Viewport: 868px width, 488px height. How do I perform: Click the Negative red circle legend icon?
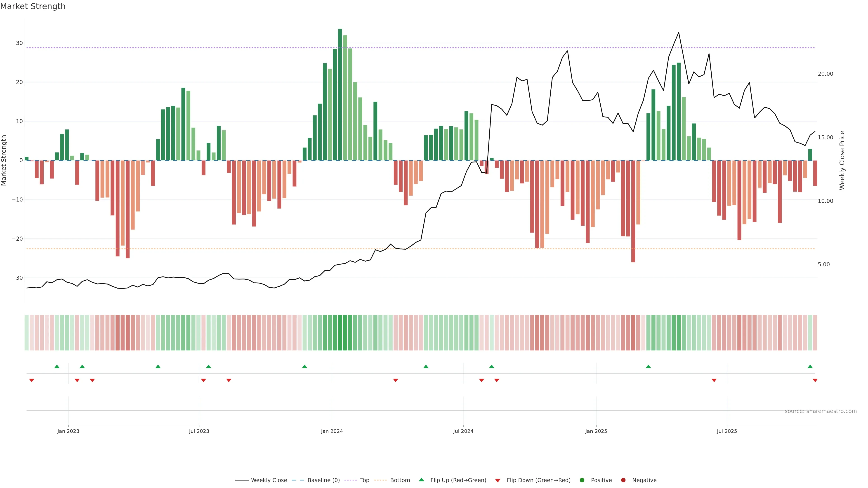click(x=623, y=480)
